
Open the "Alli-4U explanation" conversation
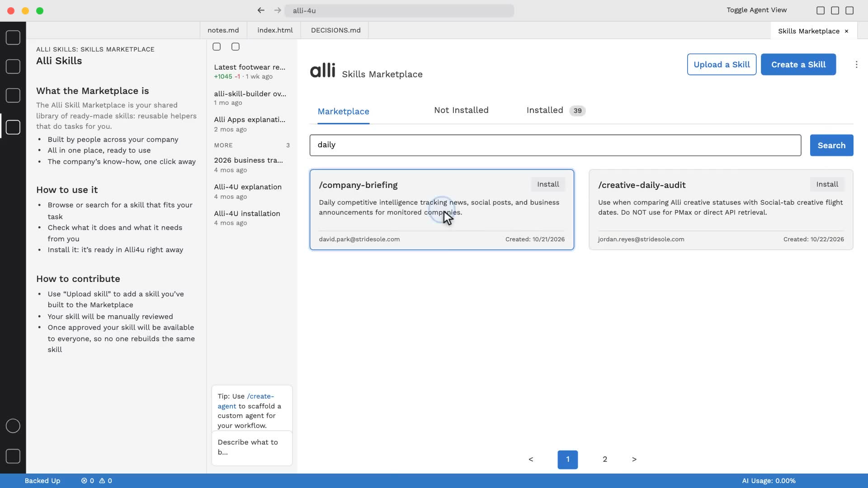pyautogui.click(x=251, y=191)
